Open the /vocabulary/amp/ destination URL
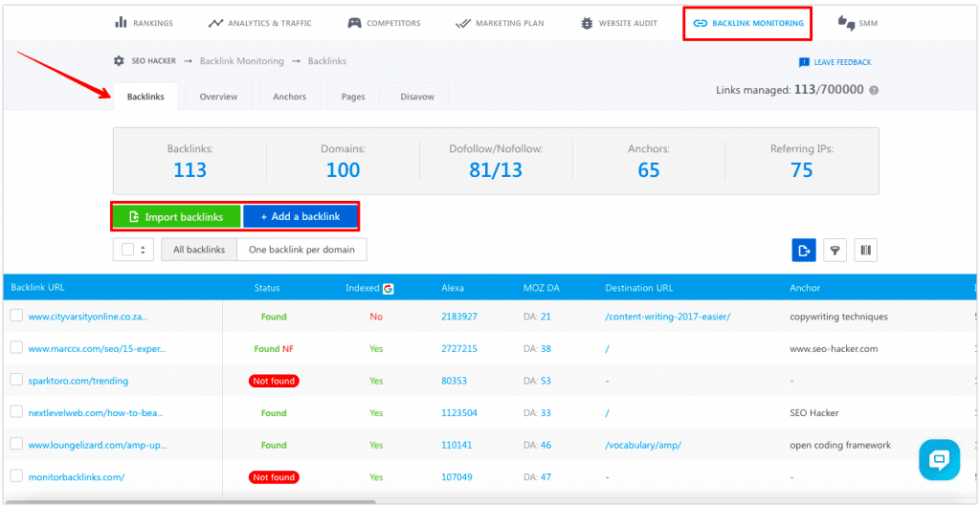Screen dimensions: 980x507 (643, 445)
